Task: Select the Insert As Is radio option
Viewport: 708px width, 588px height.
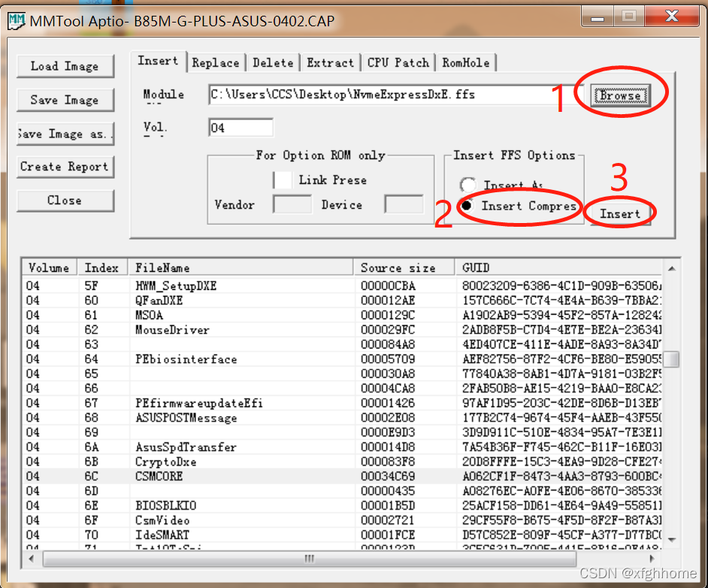Action: coord(467,184)
